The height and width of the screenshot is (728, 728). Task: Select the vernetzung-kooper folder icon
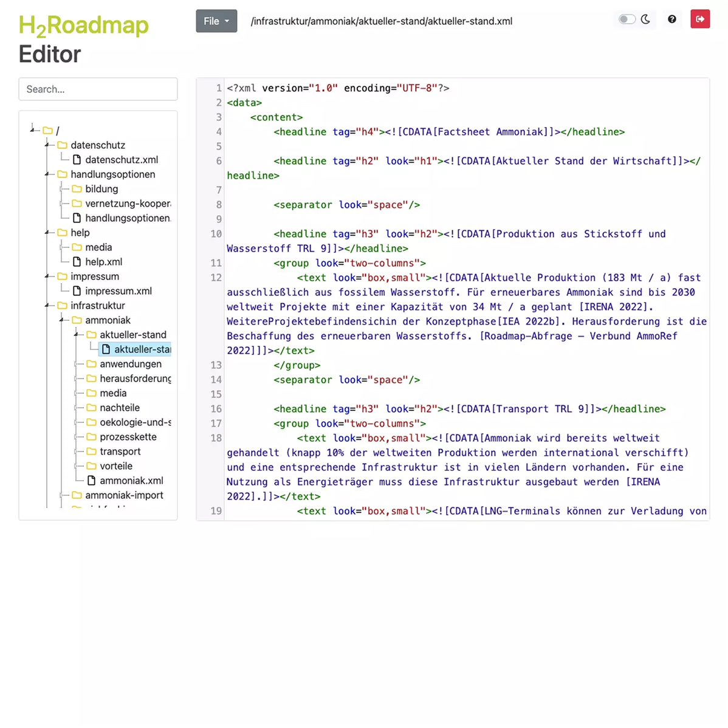[77, 204]
